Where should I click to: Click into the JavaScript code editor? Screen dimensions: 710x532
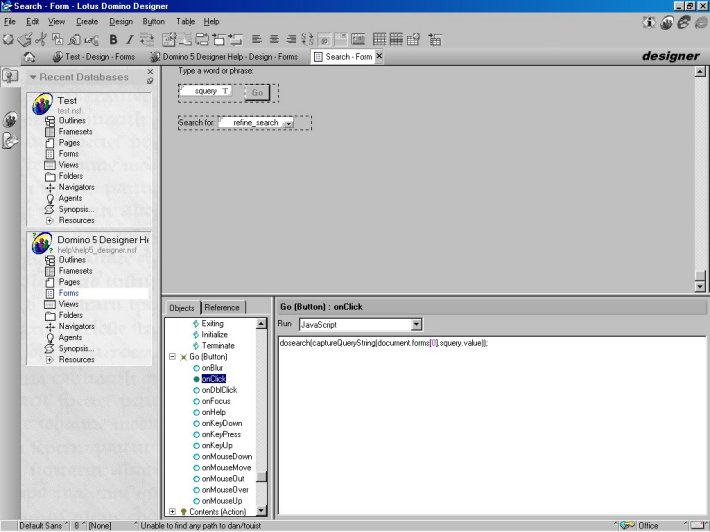click(x=492, y=426)
